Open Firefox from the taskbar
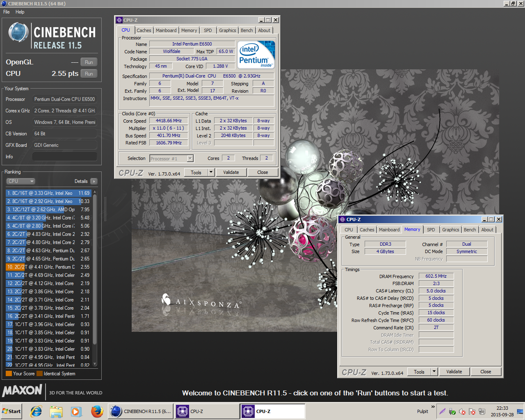 (x=97, y=411)
